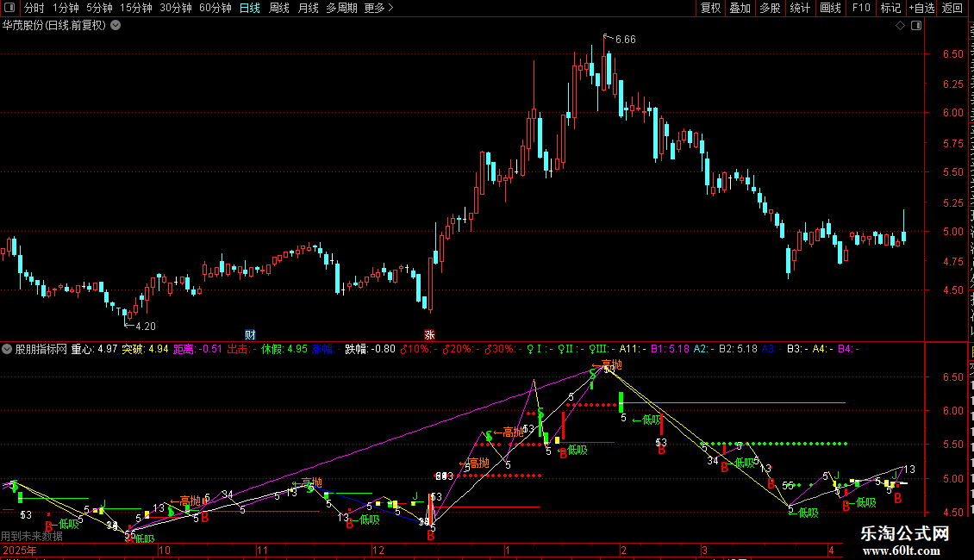Click the B2: 5.18 indicator value
Screen dimensions: 974x560
click(x=738, y=349)
